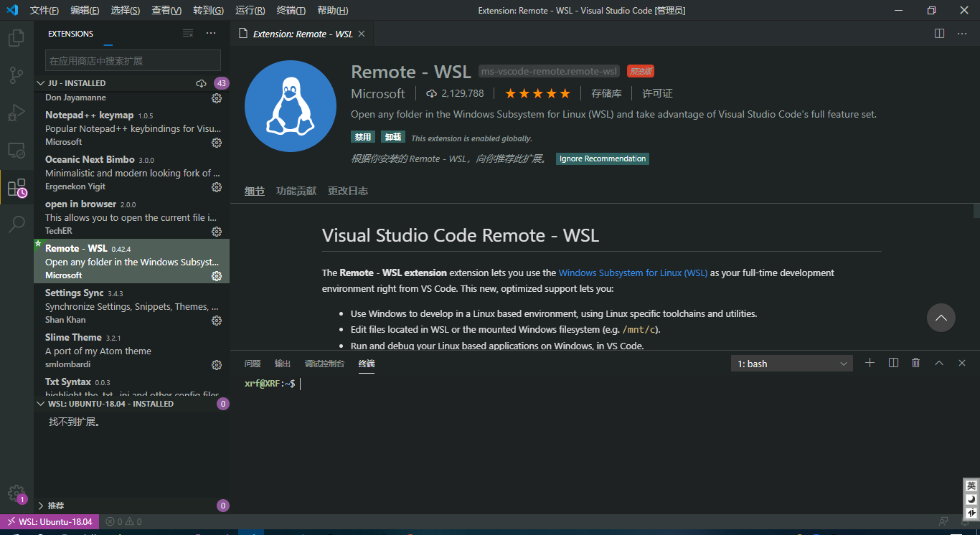
Task: Select the Txt Syntax extension row
Action: pos(132,386)
